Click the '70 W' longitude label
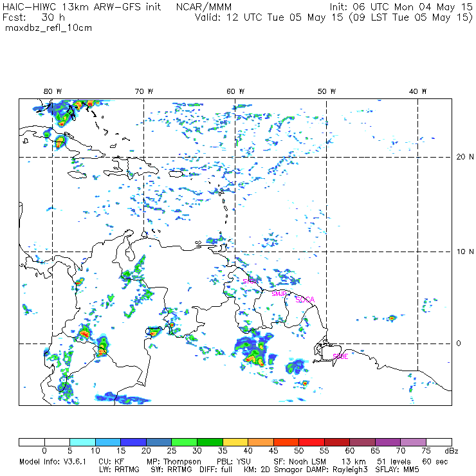The height and width of the screenshot is (476, 476). tap(144, 91)
